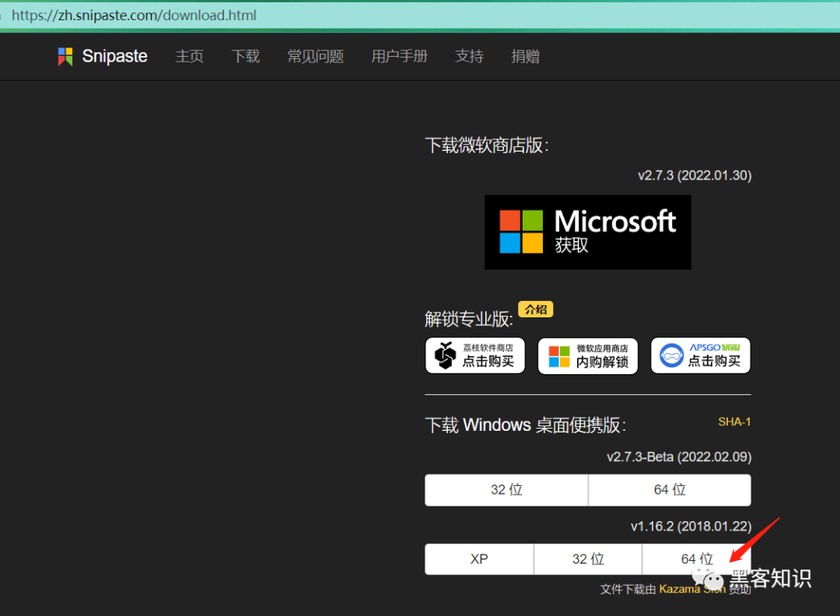Screen dimensions: 840x616
Task: Download v1.16.2 64 位 build
Action: 696,559
